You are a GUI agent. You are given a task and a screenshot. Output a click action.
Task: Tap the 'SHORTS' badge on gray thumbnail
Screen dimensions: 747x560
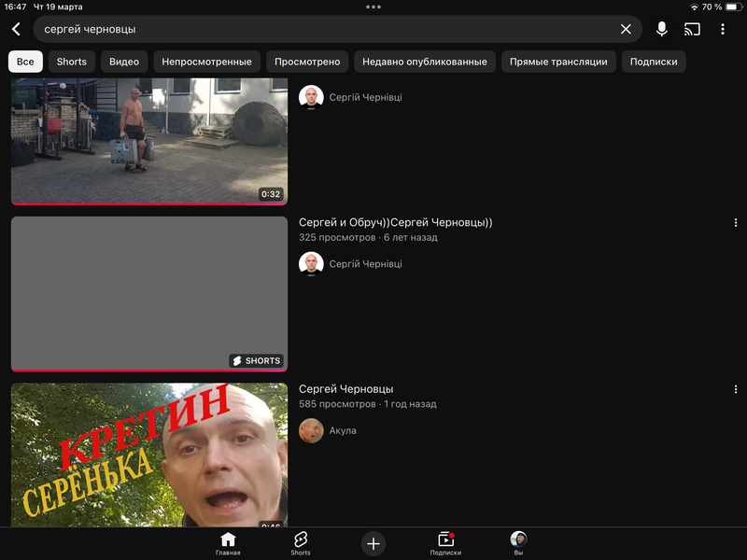pyautogui.click(x=256, y=361)
